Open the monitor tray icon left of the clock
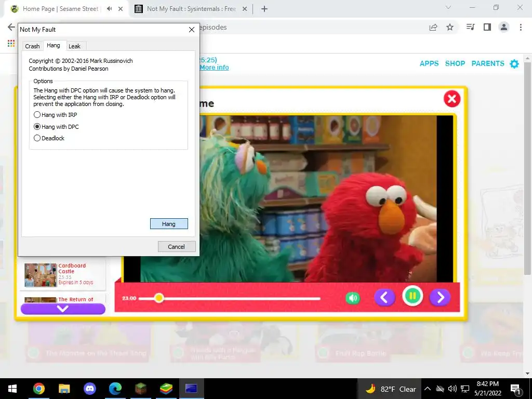The height and width of the screenshot is (399, 532). coord(465,389)
